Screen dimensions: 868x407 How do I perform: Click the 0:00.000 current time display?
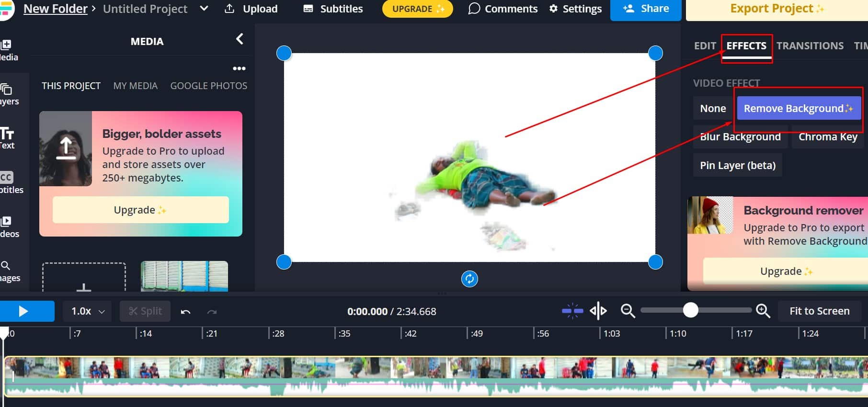367,312
